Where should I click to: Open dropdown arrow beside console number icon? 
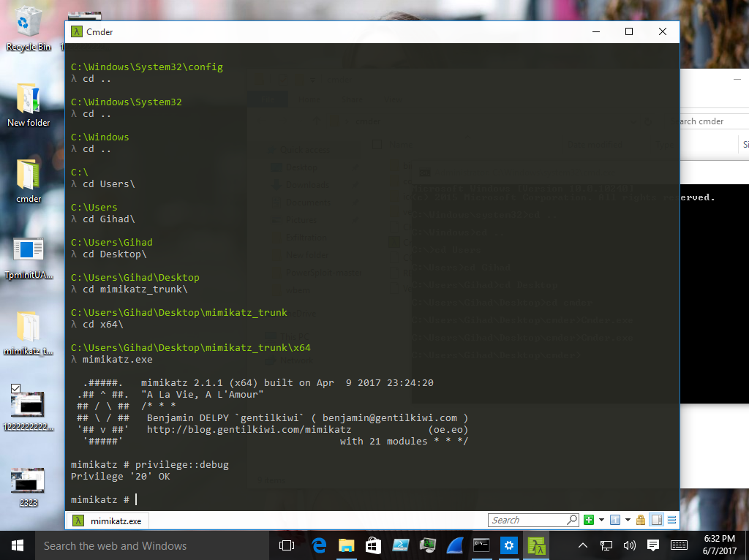coord(628,520)
